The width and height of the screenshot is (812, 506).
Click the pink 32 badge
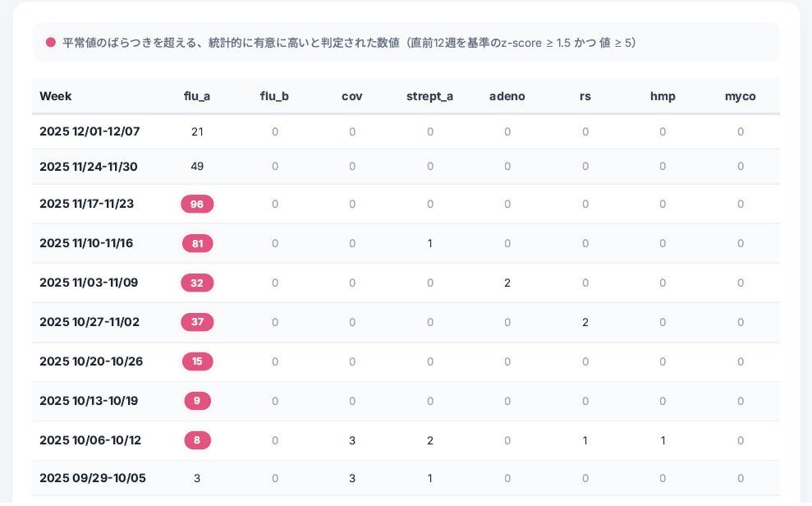[x=197, y=283]
